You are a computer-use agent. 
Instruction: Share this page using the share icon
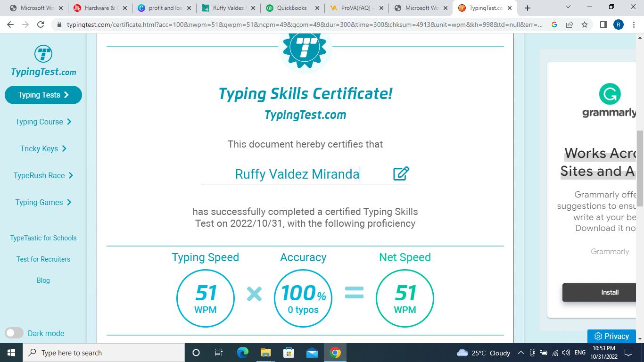click(x=570, y=25)
